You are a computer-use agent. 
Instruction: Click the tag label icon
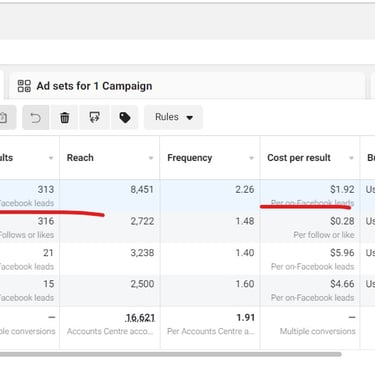pos(125,117)
